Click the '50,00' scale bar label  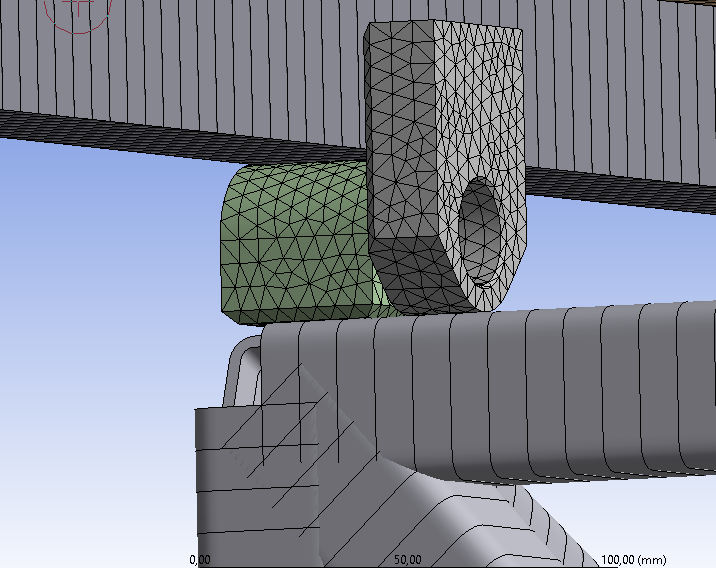coord(408,559)
